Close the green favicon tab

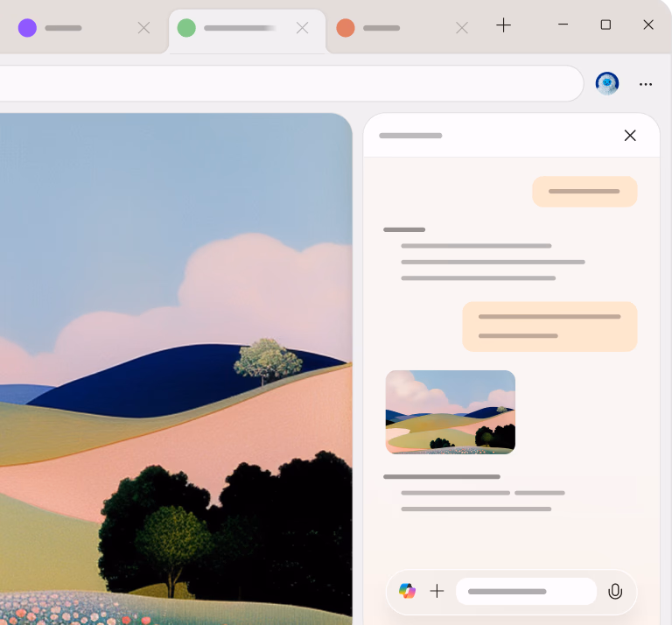pos(302,28)
